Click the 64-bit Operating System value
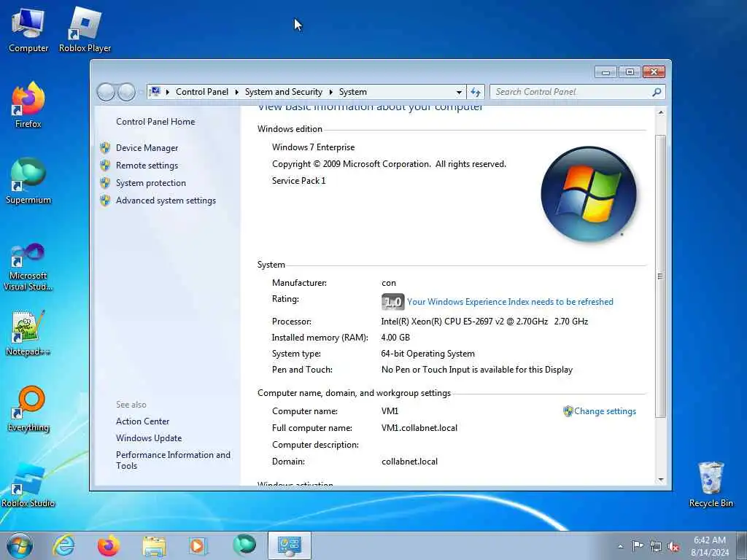The image size is (747, 560). point(427,354)
